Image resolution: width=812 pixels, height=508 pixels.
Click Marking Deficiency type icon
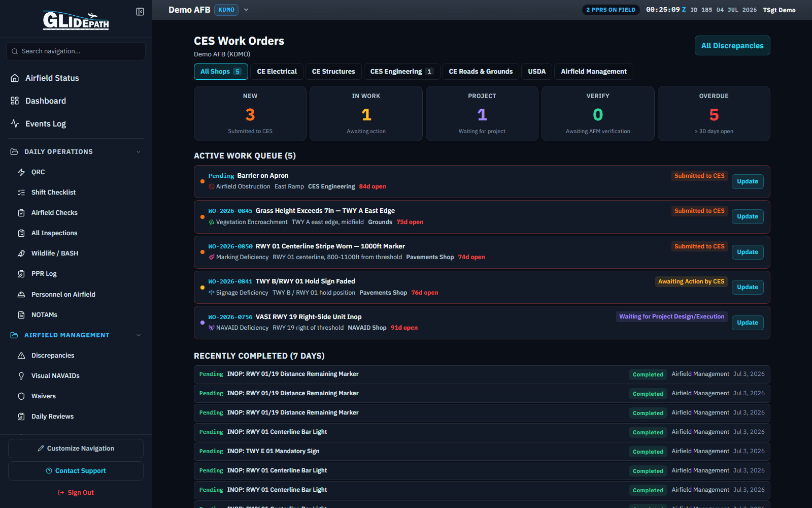[212, 257]
